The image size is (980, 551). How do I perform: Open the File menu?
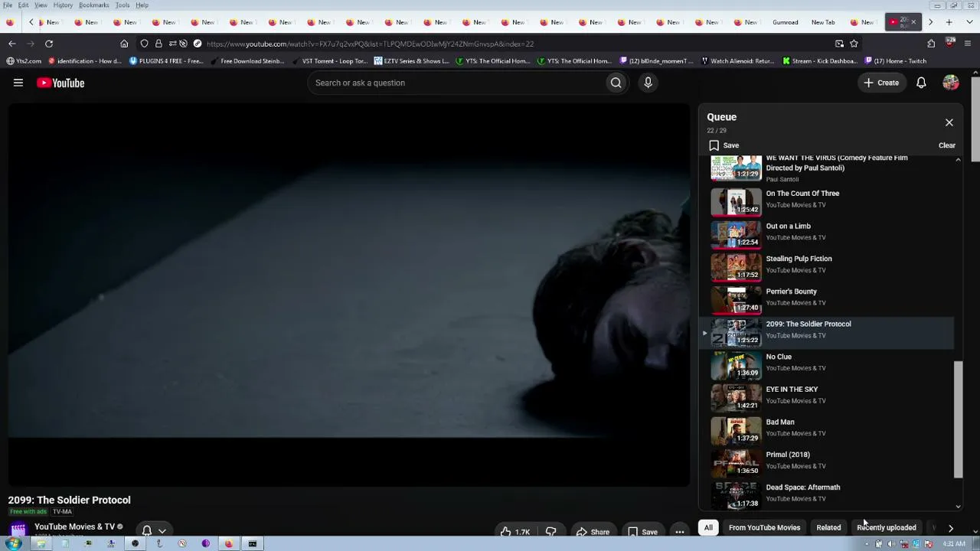(7, 5)
